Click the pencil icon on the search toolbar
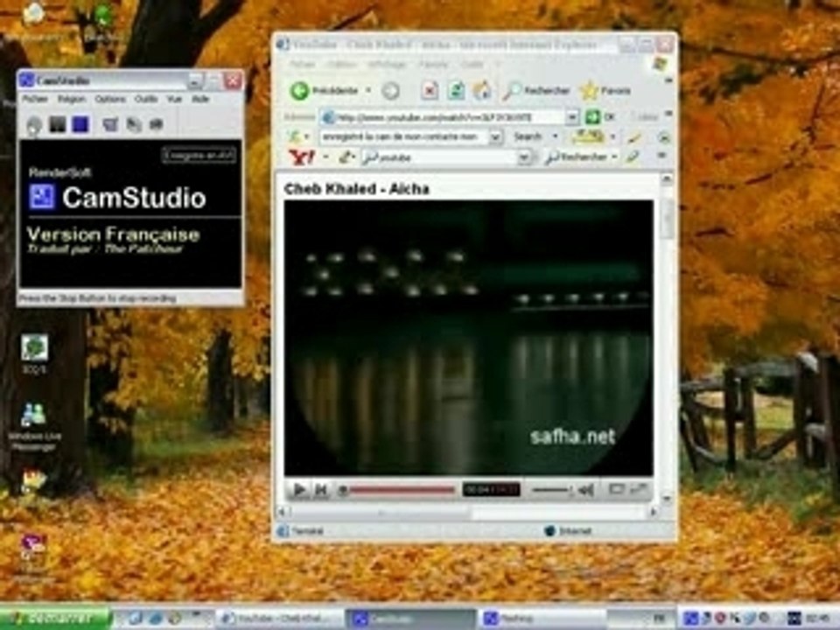 (x=634, y=137)
